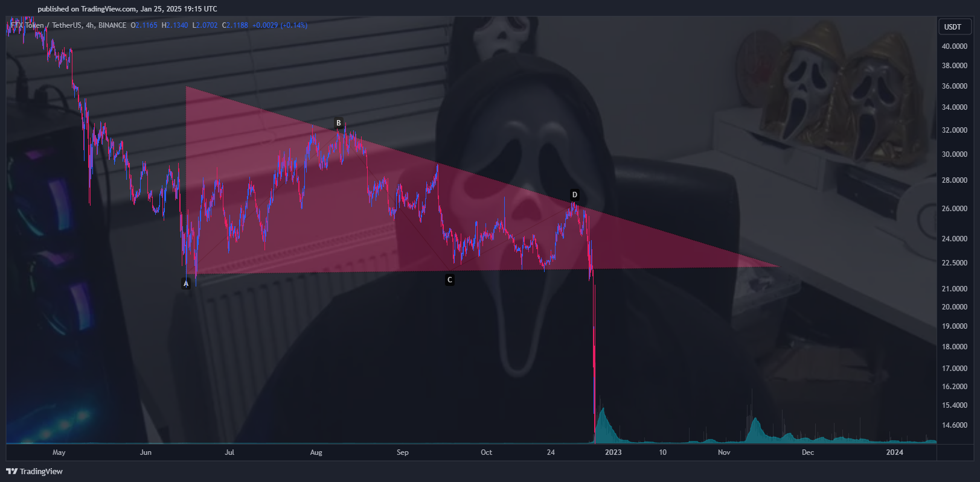This screenshot has width=980, height=482.
Task: Click the Sep label on time axis
Action: tap(403, 452)
